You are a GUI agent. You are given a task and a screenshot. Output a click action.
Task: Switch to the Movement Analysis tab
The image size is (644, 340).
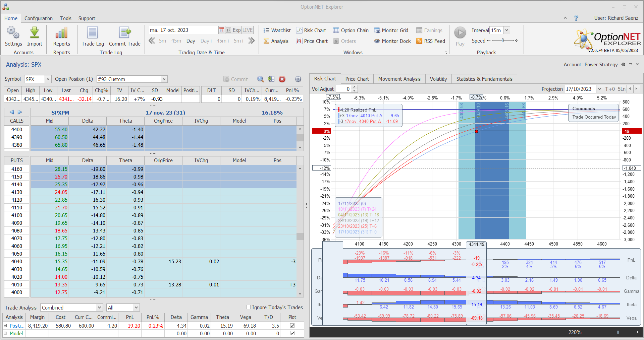[399, 79]
